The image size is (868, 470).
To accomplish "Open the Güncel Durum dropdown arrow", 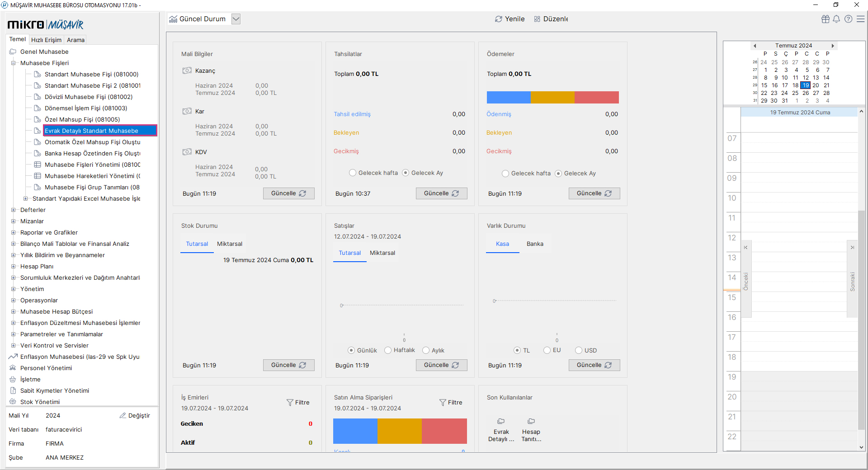I will pos(236,19).
